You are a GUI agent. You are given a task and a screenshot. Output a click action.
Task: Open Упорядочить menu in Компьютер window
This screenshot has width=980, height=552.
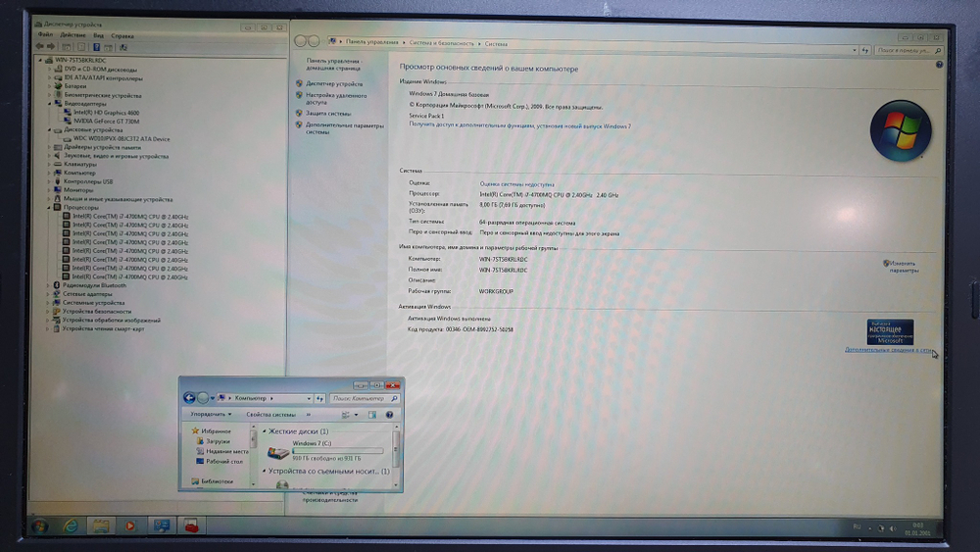coord(211,415)
